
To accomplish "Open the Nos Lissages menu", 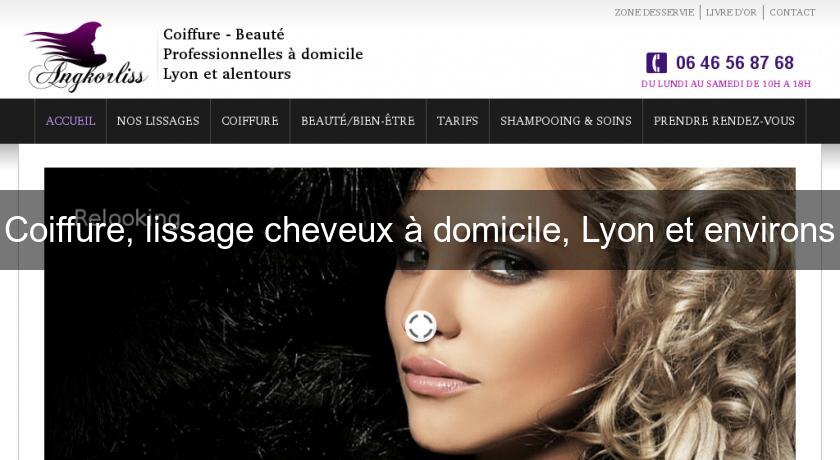I will (158, 121).
